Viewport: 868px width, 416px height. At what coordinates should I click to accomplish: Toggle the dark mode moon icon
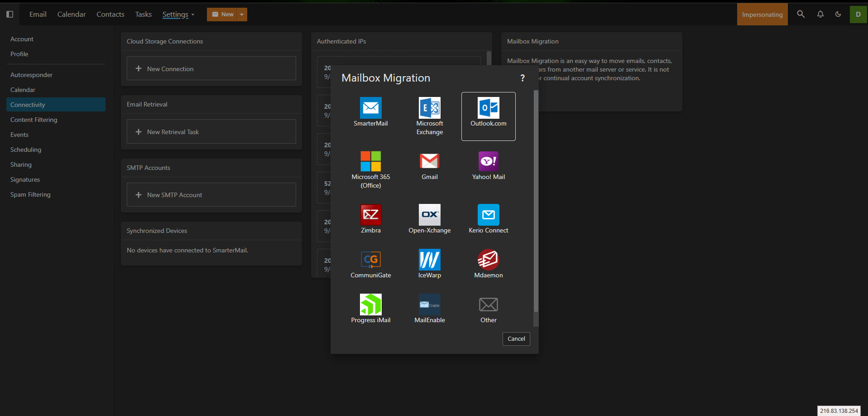click(838, 15)
